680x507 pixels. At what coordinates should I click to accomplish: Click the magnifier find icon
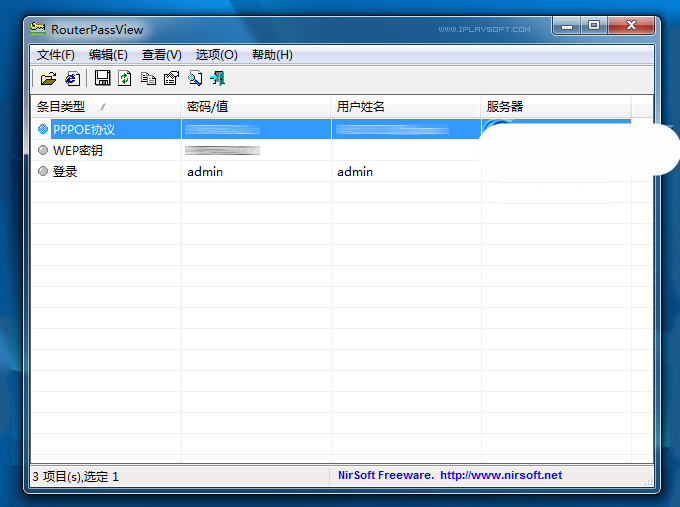[x=195, y=79]
